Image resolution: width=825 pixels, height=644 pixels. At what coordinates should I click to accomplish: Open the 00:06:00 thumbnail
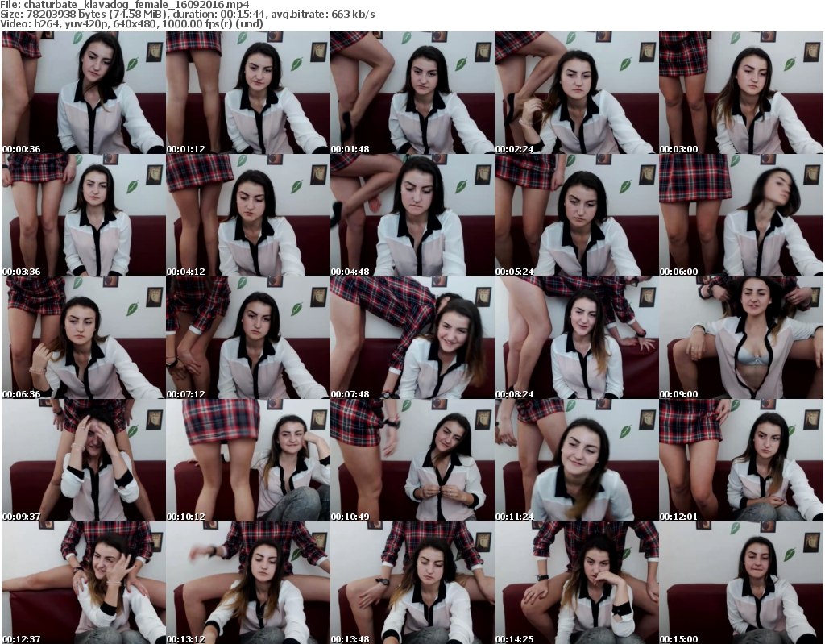(x=741, y=215)
